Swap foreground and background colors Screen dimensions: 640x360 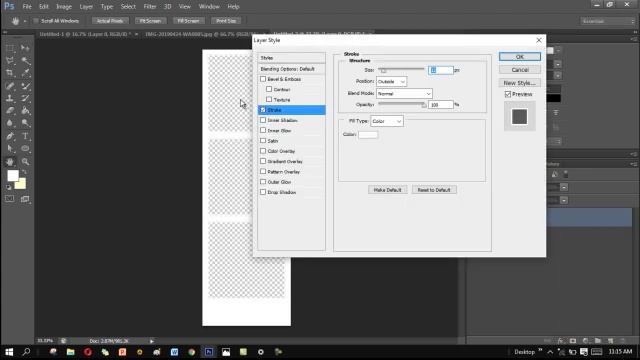click(24, 172)
